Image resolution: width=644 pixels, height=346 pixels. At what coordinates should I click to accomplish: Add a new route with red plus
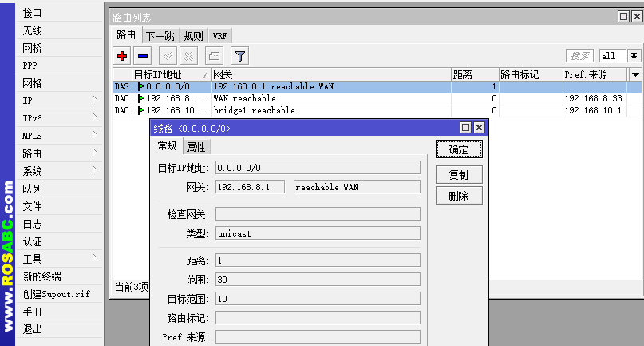[122, 56]
